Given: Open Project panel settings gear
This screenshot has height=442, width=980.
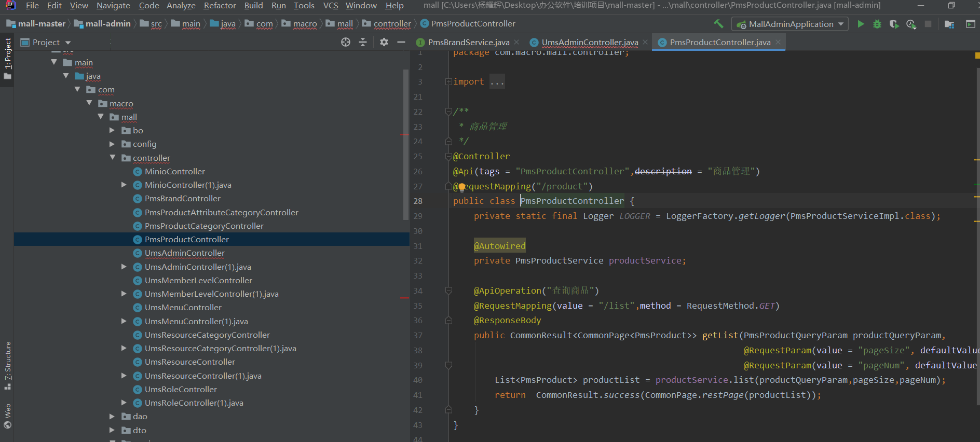Looking at the screenshot, I should click(384, 42).
